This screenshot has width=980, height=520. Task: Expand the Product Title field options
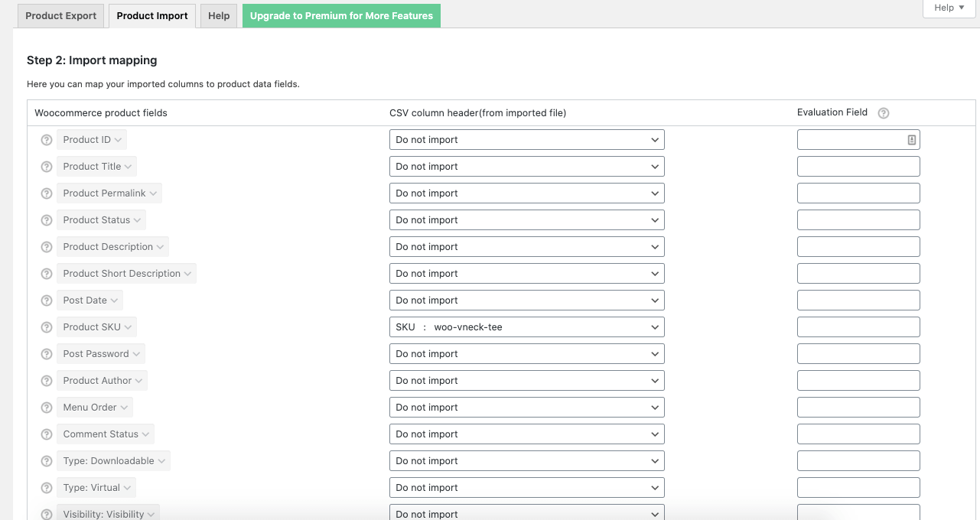pyautogui.click(x=126, y=166)
